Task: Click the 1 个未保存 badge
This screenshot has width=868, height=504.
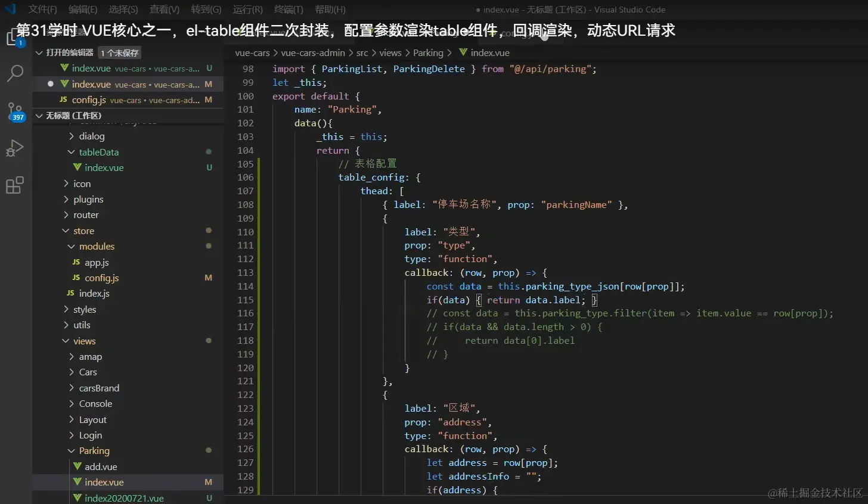Action: [119, 53]
